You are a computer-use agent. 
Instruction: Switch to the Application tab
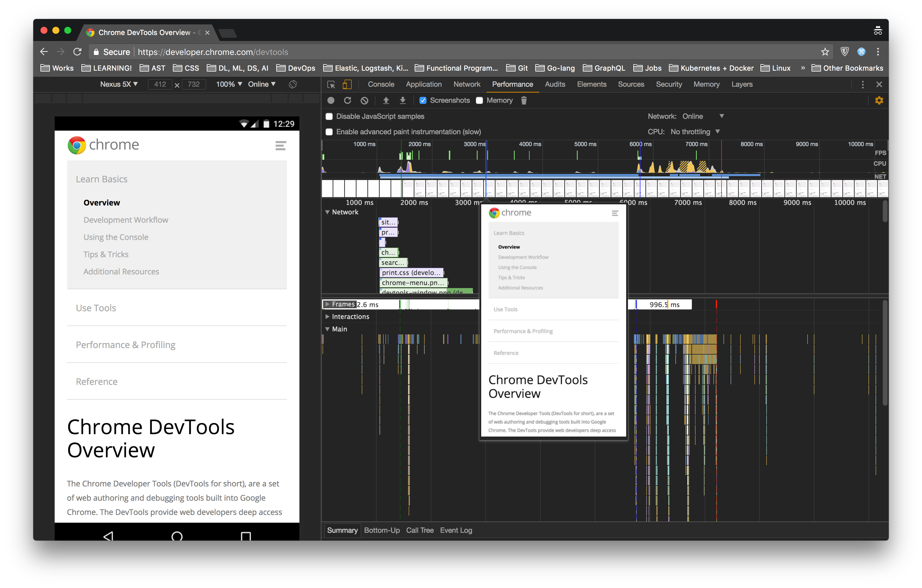point(424,84)
